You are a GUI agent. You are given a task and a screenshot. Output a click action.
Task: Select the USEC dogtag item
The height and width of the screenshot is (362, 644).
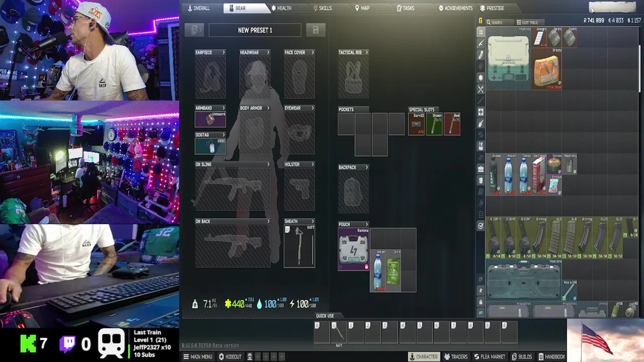point(210,146)
